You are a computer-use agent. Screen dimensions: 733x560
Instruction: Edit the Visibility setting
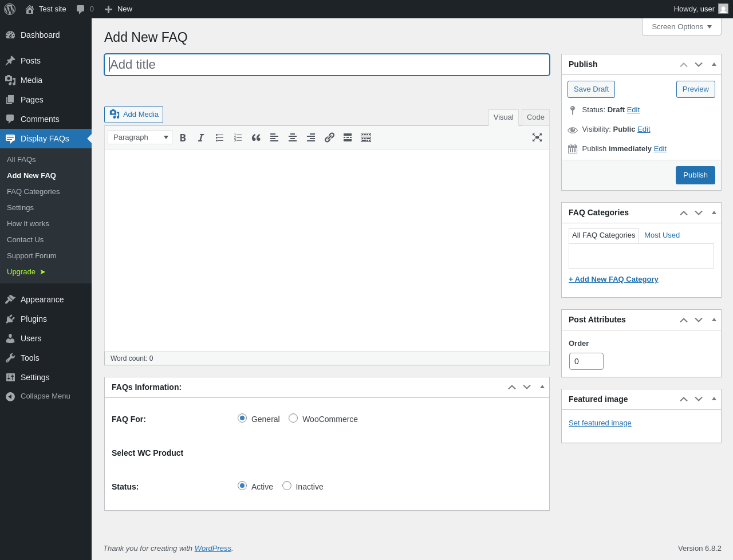pyautogui.click(x=644, y=129)
